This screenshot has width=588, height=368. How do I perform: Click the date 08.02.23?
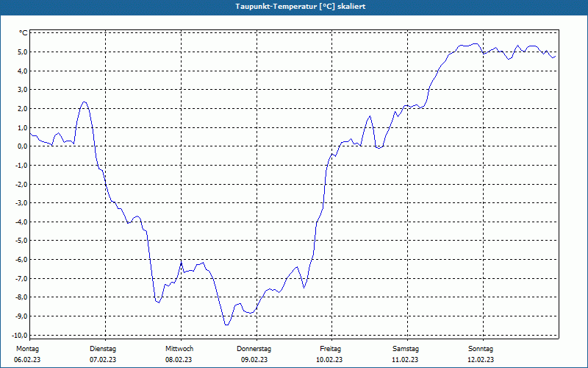[x=179, y=360]
